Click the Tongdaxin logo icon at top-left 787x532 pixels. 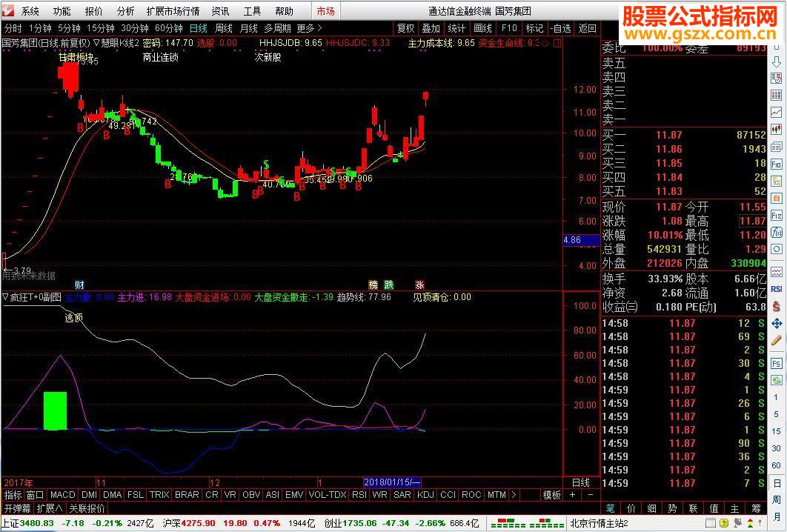[x=9, y=10]
